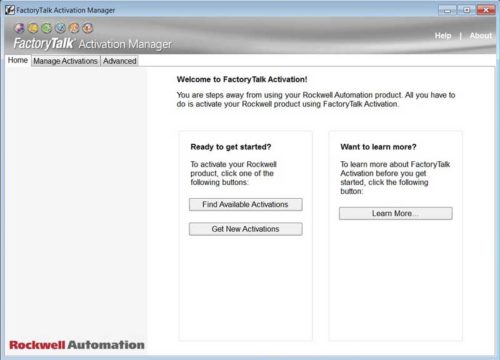
Task: Open the About link in header
Action: coord(481,36)
